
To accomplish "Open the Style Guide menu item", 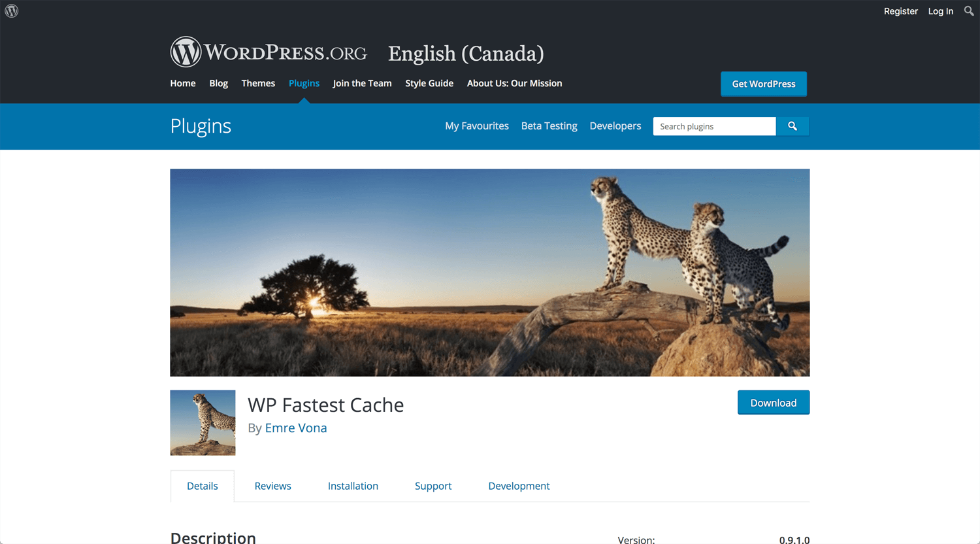I will (429, 83).
